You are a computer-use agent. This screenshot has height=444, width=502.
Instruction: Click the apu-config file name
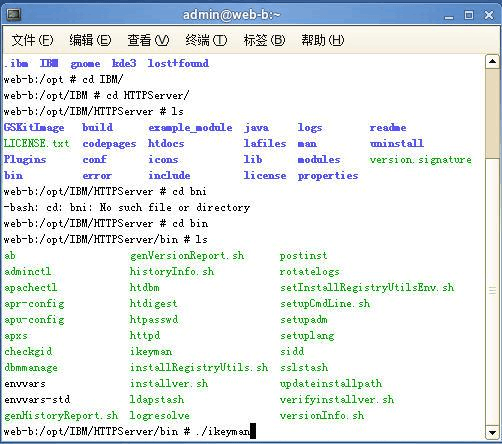coord(34,320)
